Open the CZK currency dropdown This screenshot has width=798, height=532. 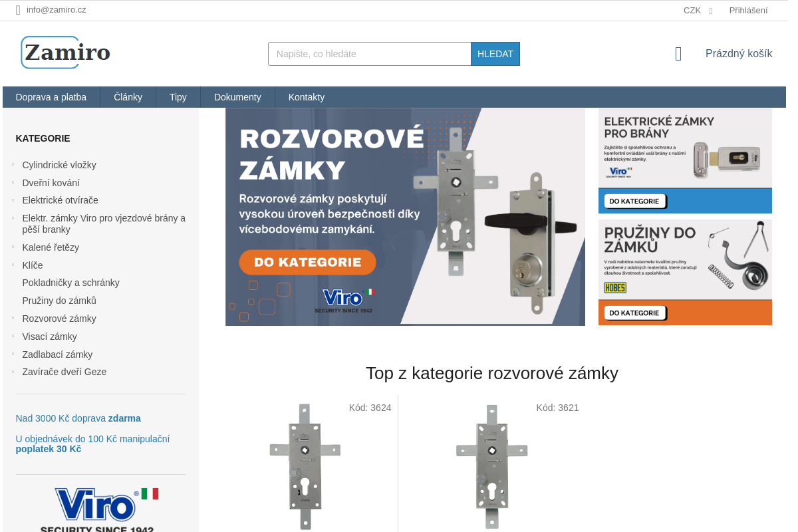tap(698, 10)
